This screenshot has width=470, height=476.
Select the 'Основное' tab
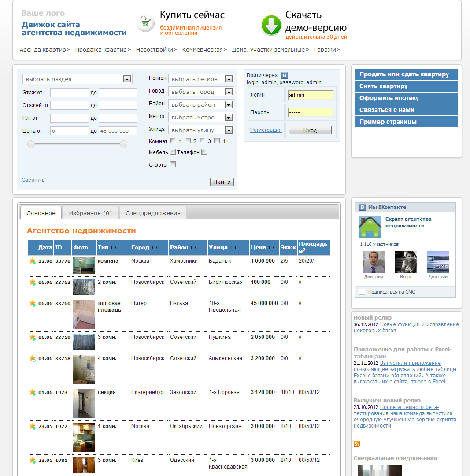tap(41, 213)
